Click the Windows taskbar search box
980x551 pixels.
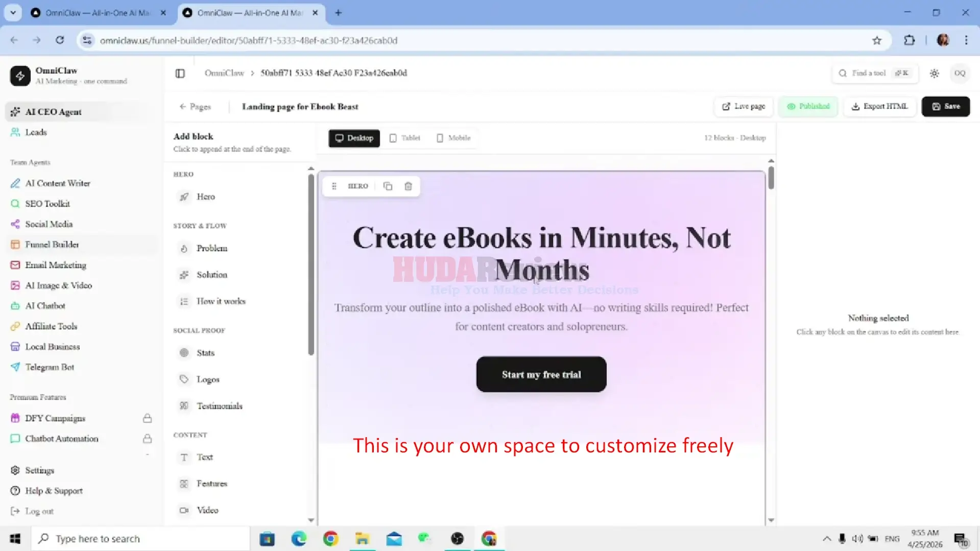(x=140, y=539)
